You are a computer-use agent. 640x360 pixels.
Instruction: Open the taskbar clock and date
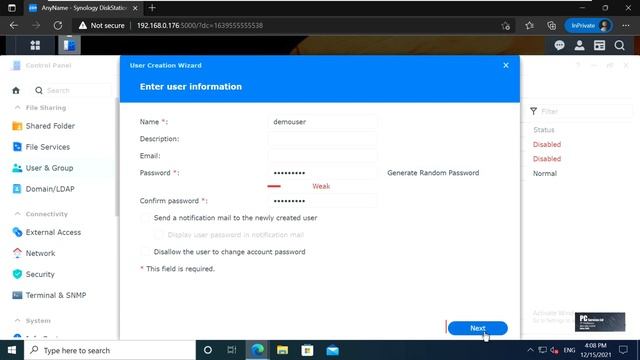click(596, 350)
